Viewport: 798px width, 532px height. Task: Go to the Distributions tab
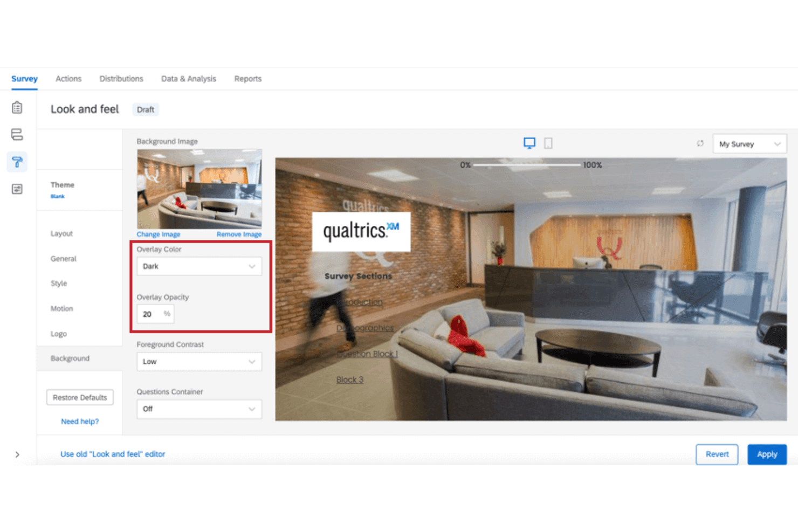coord(121,79)
